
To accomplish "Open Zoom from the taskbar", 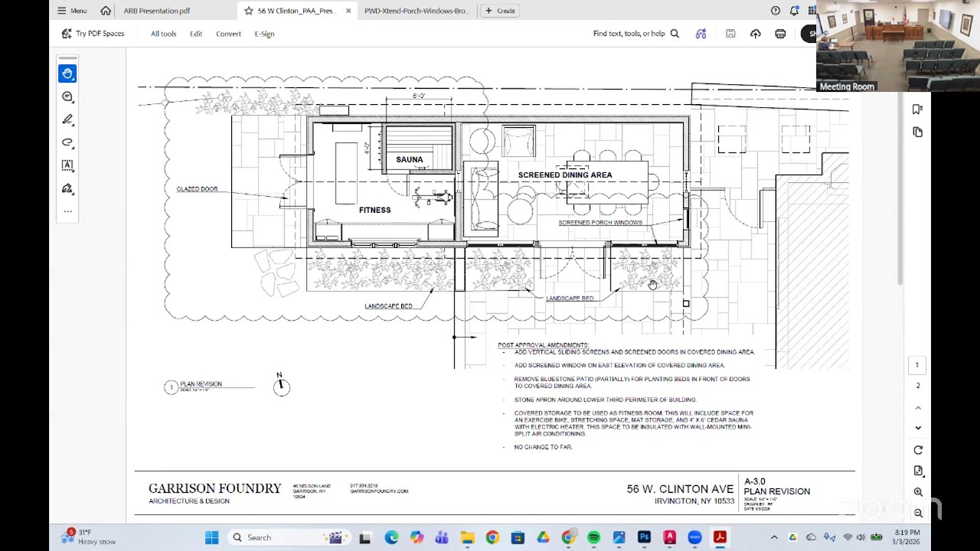I will [x=694, y=537].
